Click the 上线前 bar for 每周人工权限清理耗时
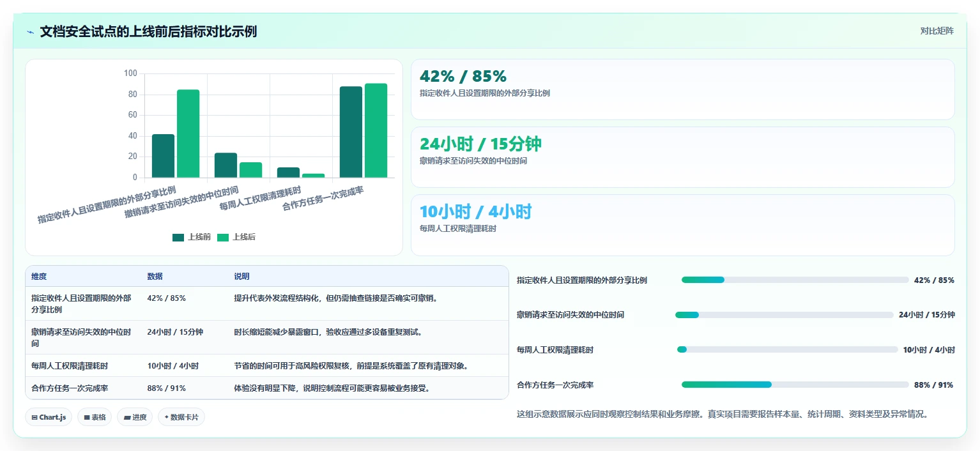 click(288, 172)
